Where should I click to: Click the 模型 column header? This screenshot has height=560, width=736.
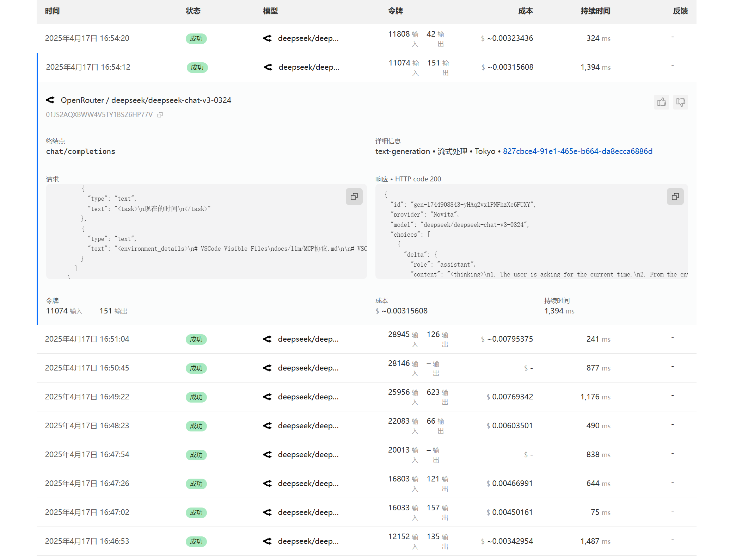click(270, 11)
